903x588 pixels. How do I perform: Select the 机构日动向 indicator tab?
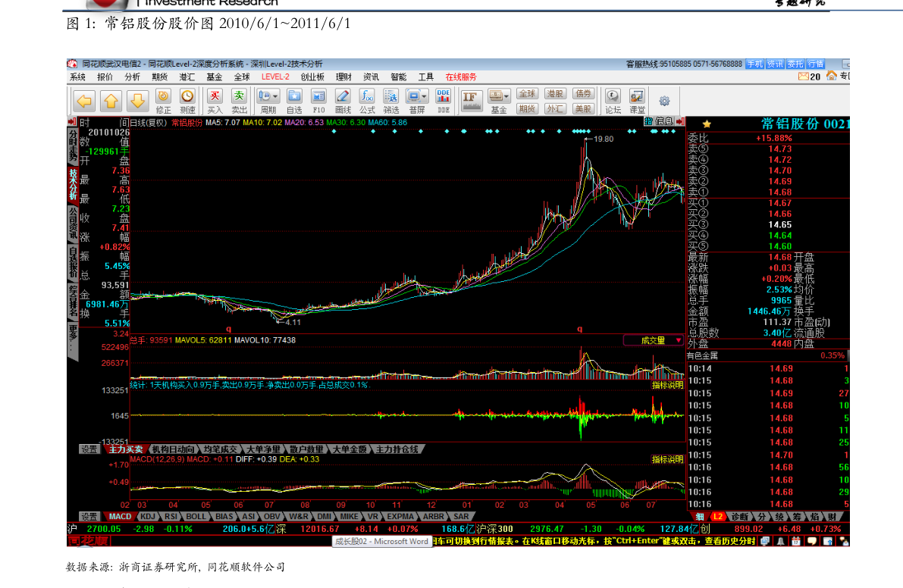(x=174, y=449)
